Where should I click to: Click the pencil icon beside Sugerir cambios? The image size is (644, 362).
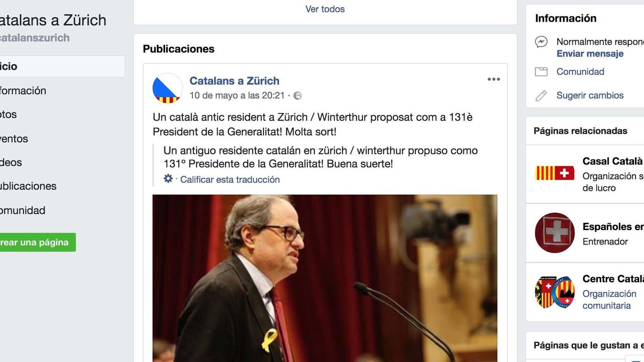[541, 95]
